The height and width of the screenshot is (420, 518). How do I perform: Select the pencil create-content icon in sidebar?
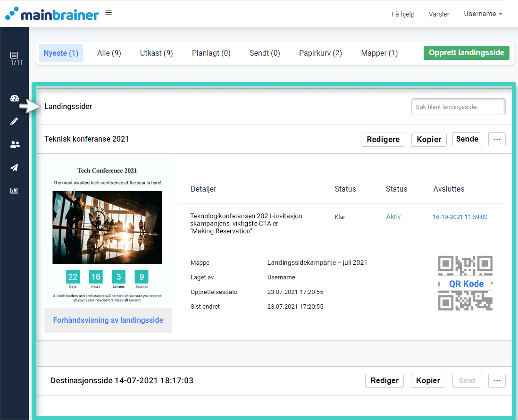tap(14, 121)
